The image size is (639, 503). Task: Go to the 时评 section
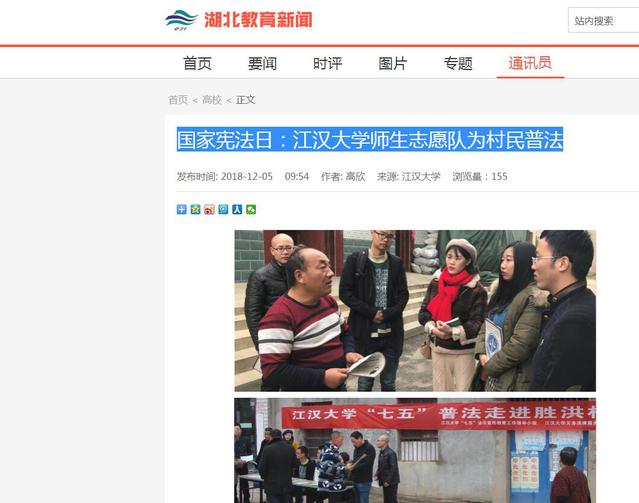[x=328, y=64]
